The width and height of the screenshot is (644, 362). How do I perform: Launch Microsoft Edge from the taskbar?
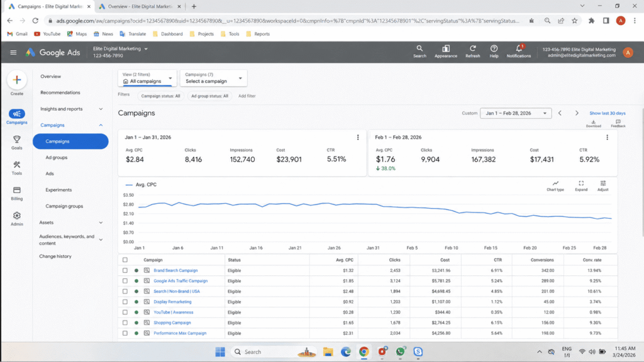click(x=346, y=352)
